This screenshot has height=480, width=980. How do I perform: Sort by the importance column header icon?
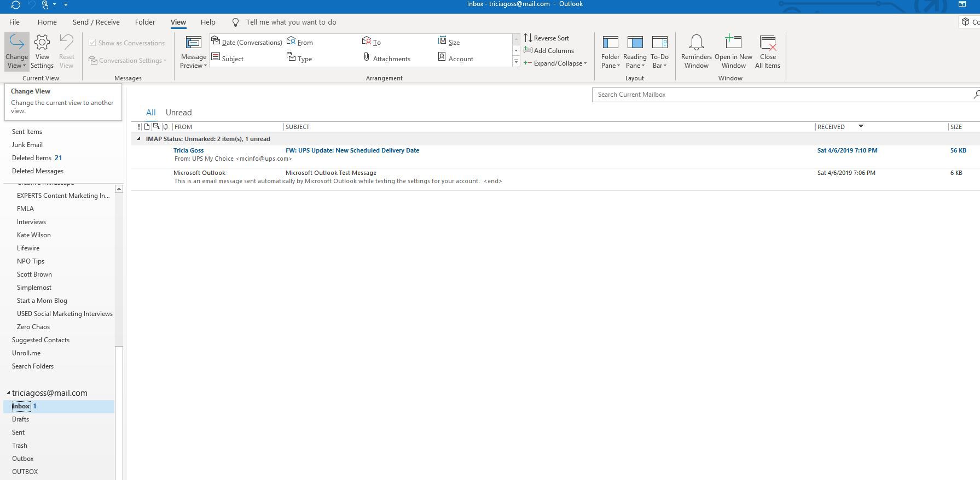(138, 127)
